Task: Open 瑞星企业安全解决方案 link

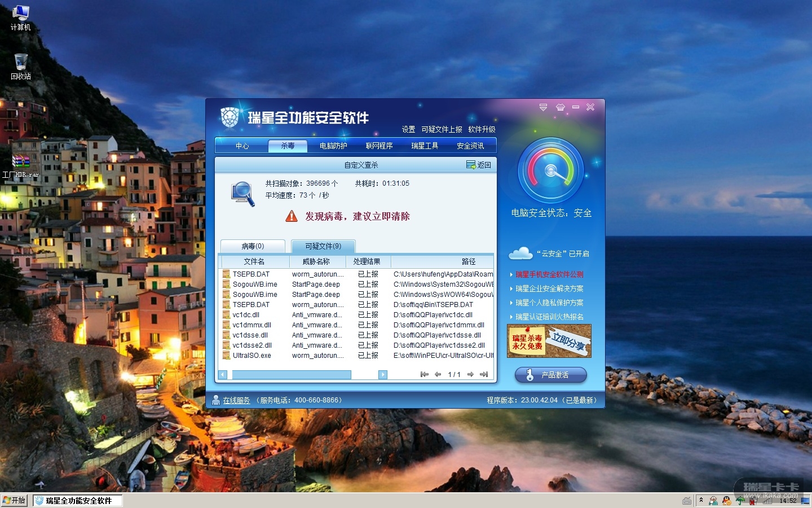Action: tap(549, 288)
